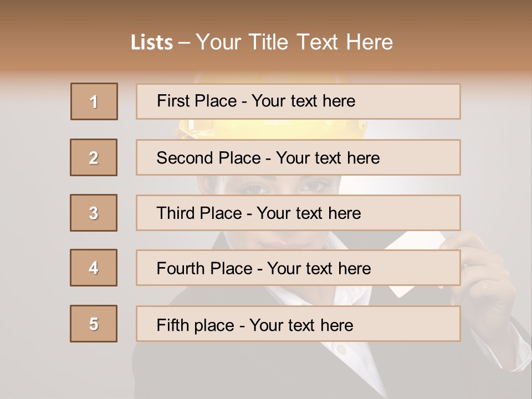Click the number 3 square
The height and width of the screenshot is (399, 532).
point(94,213)
